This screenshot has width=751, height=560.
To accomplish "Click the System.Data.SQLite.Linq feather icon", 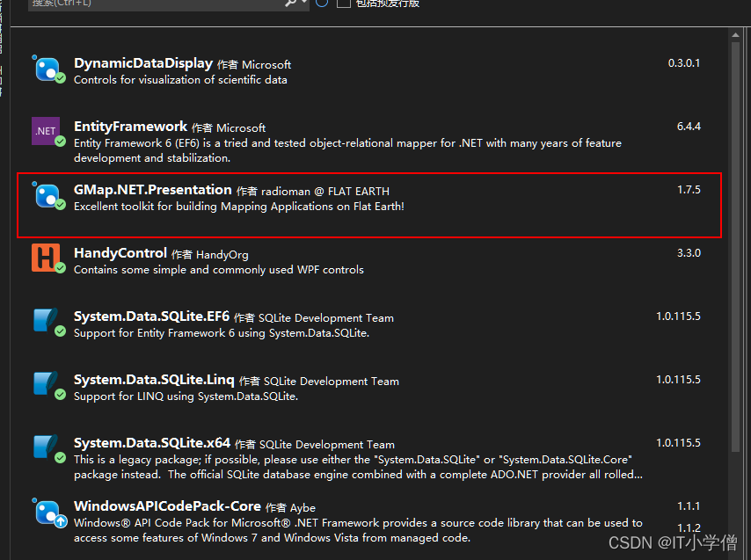I will point(47,385).
